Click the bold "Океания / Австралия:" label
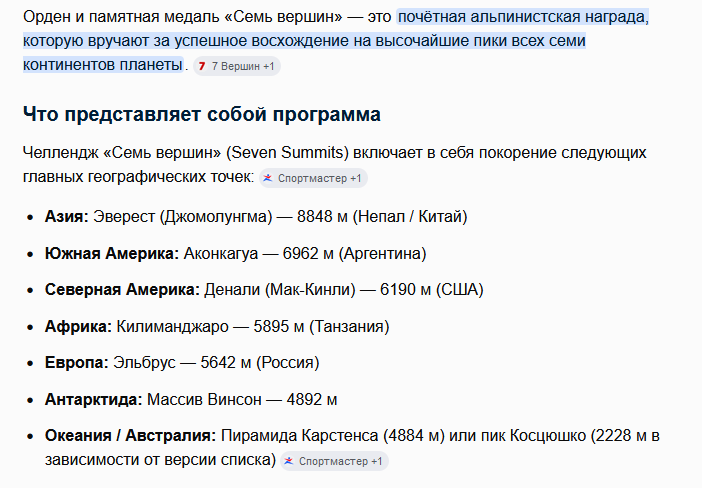The width and height of the screenshot is (702, 488). [x=130, y=436]
